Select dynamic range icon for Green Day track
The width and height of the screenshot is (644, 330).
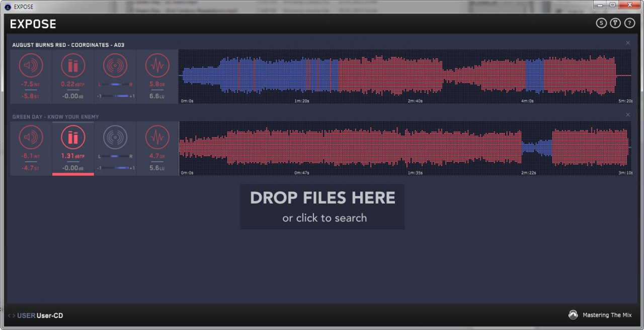[157, 137]
